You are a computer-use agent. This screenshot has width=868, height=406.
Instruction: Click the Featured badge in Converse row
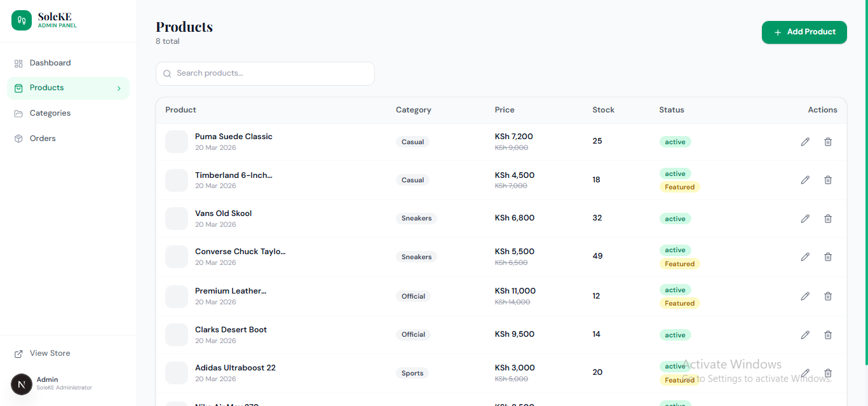(x=679, y=264)
